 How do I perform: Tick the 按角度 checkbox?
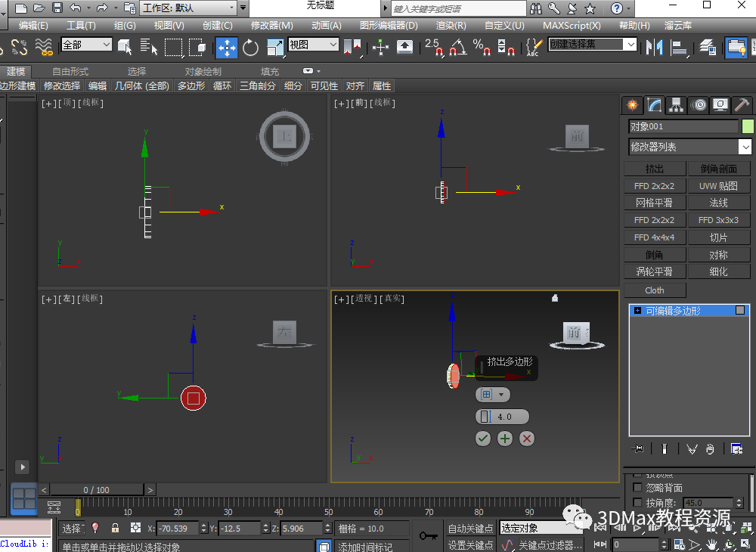(x=637, y=503)
